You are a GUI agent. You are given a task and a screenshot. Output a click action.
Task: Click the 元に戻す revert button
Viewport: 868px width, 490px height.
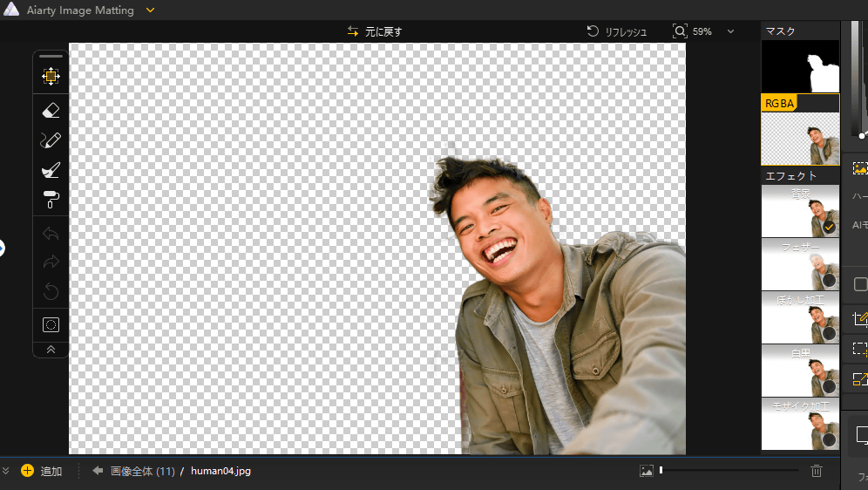click(375, 31)
